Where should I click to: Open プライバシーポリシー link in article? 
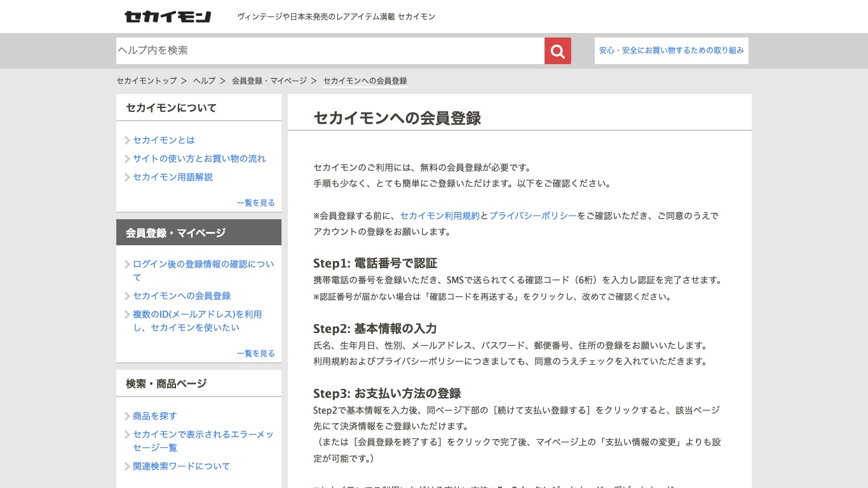pos(532,216)
